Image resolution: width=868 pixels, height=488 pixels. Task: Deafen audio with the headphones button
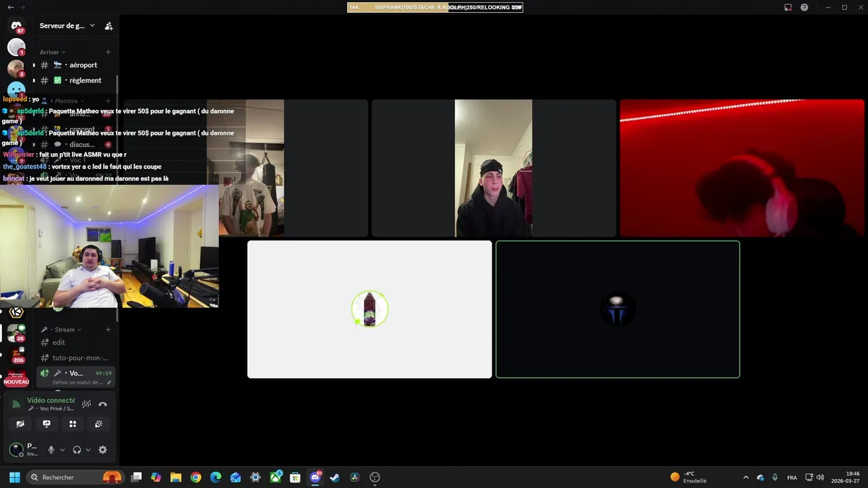click(x=77, y=449)
